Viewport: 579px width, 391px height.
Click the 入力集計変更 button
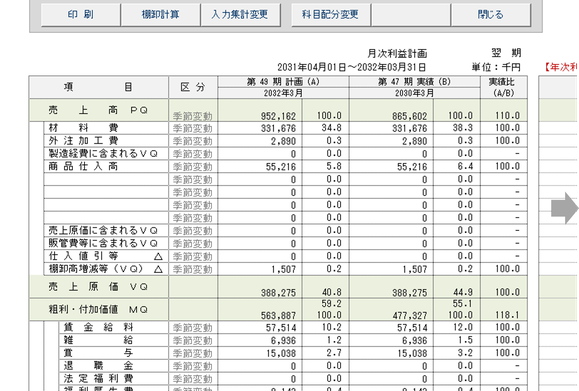(240, 15)
